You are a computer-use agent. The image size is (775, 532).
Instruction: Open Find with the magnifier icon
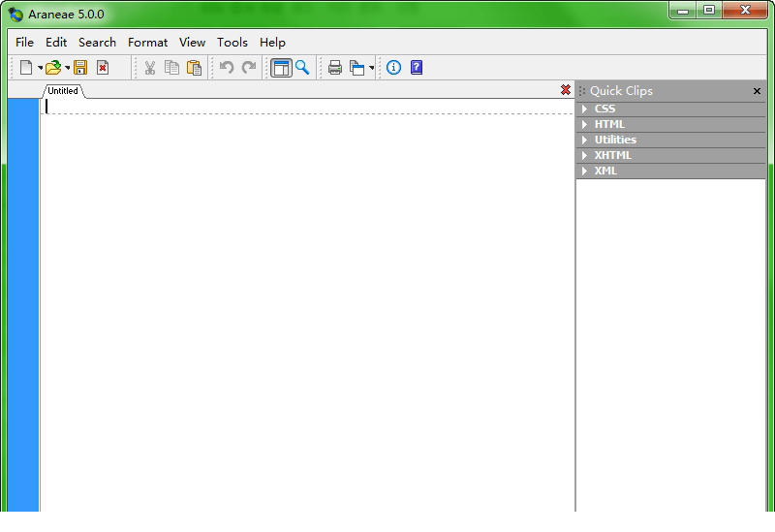point(302,68)
